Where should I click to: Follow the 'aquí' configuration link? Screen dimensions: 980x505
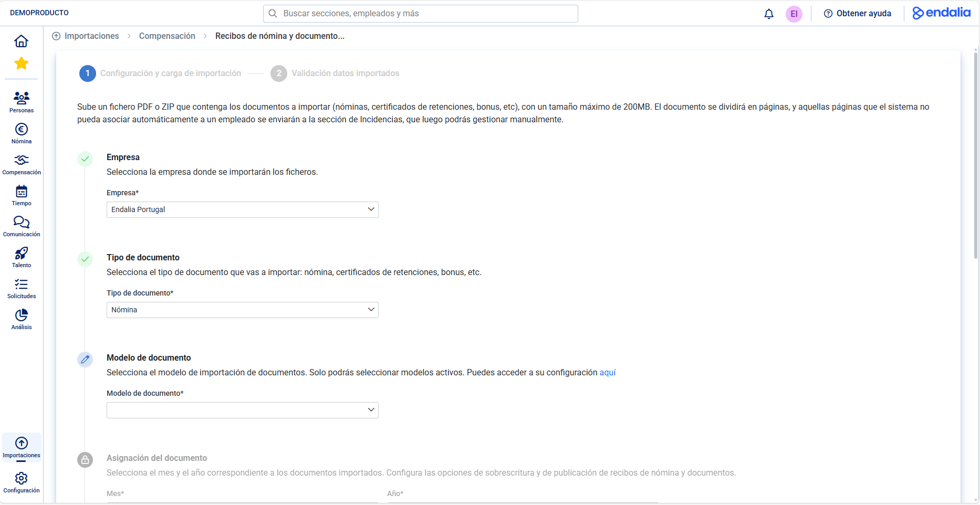coord(608,372)
